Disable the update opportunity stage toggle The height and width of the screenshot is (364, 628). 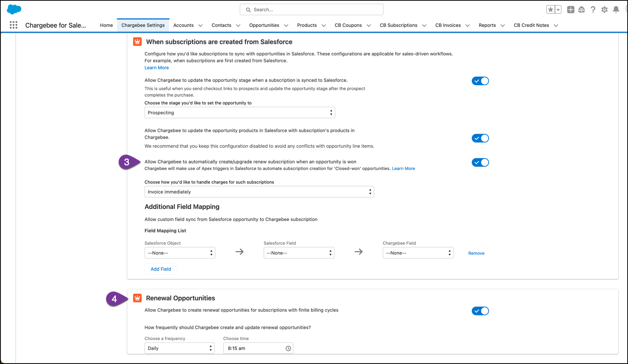(x=480, y=81)
